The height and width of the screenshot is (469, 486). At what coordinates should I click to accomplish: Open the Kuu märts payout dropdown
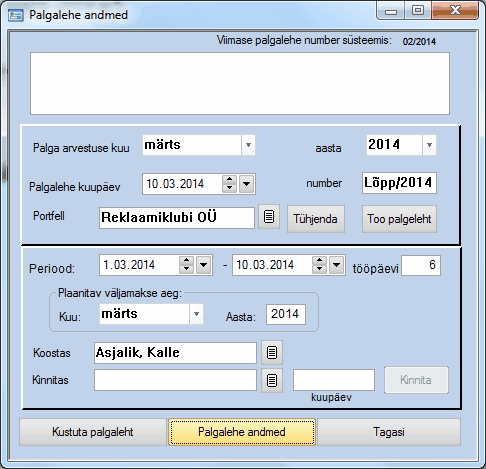point(196,314)
